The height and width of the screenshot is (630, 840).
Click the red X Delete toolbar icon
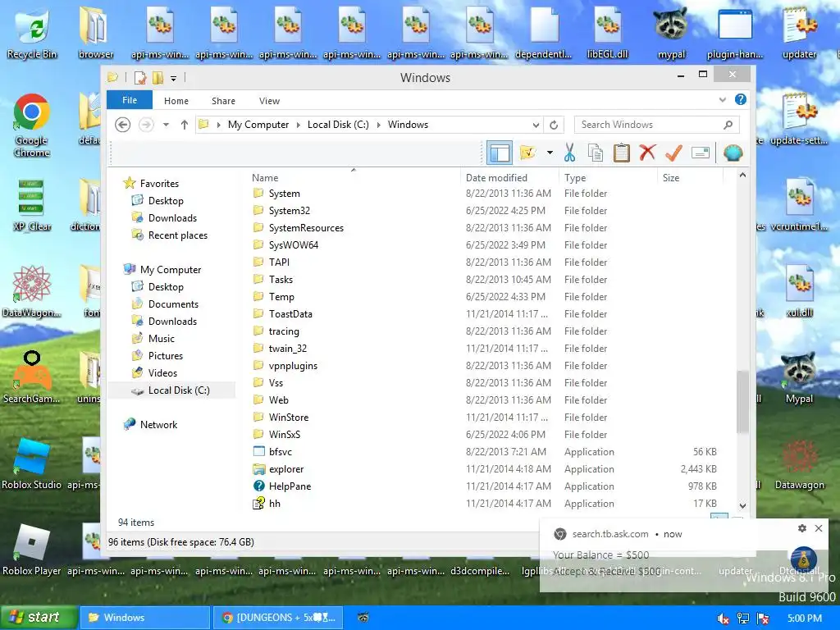pyautogui.click(x=648, y=153)
